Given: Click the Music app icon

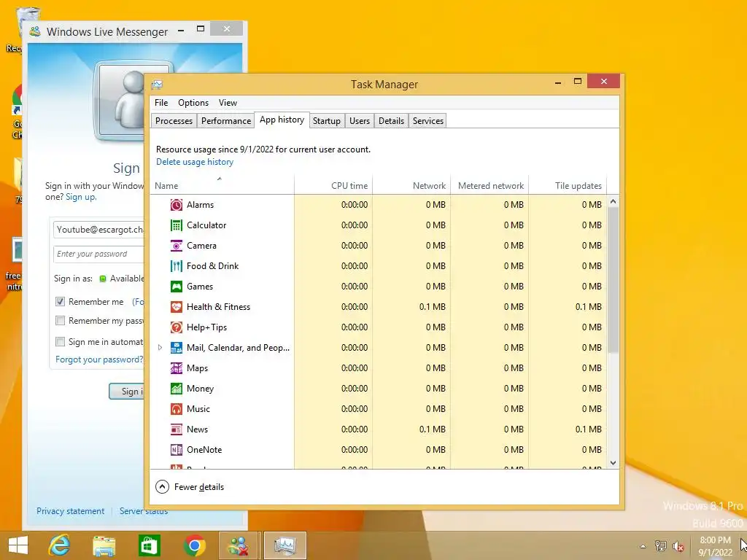Looking at the screenshot, I should click(177, 409).
